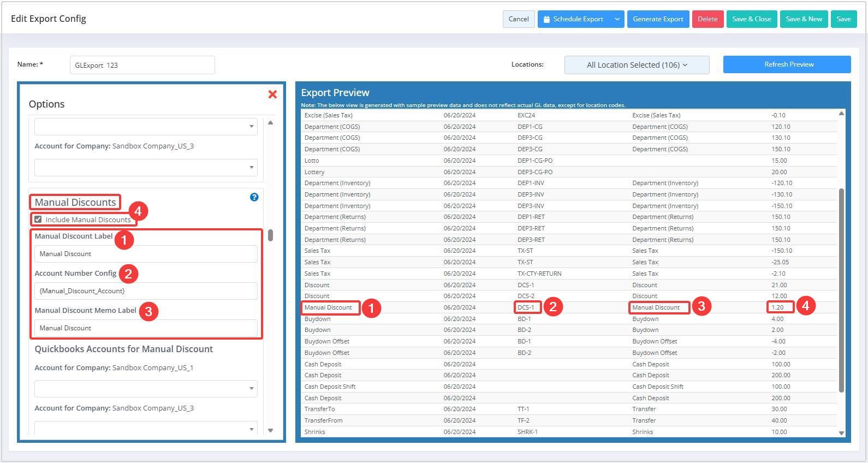
Task: Open Sandbox Company_US_1 Manual Discount account dropdown
Action: click(146, 389)
